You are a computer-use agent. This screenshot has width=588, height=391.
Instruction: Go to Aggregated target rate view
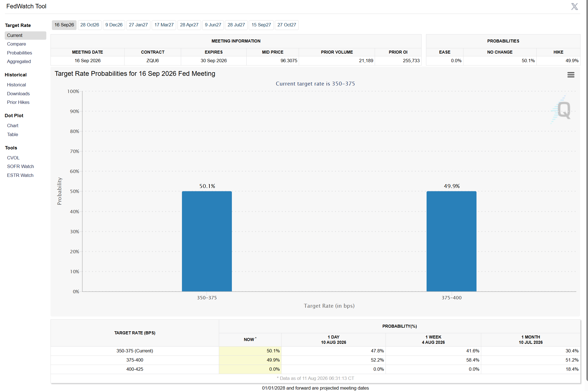tap(19, 61)
